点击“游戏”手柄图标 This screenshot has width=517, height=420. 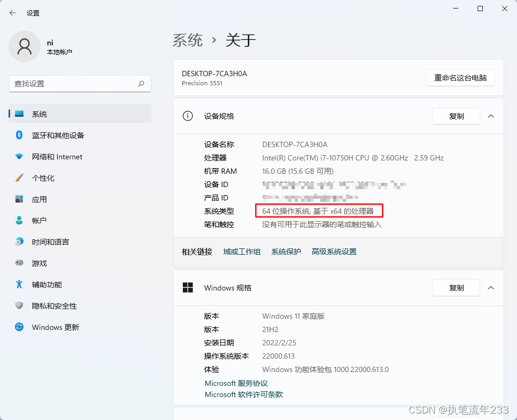(19, 263)
